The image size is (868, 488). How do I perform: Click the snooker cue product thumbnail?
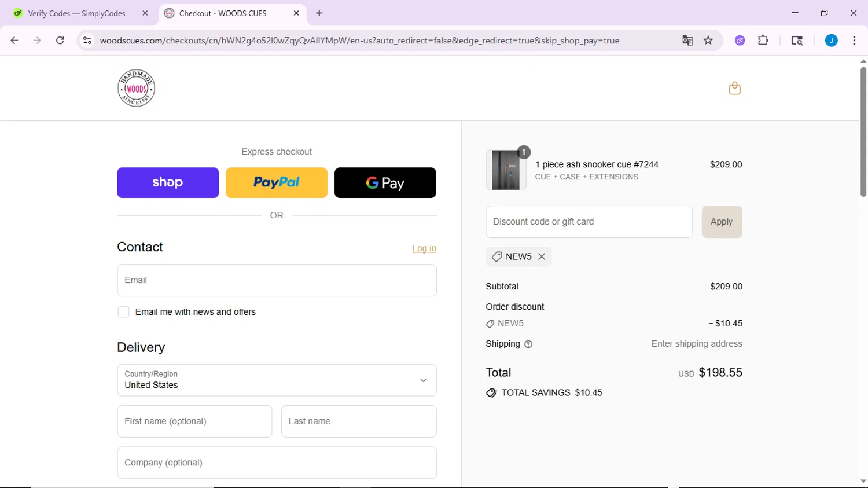click(x=506, y=170)
